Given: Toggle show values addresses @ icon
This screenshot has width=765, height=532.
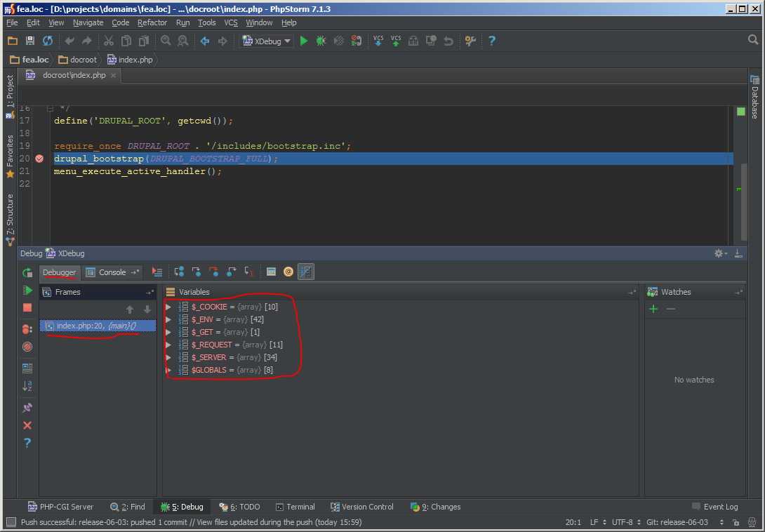Looking at the screenshot, I should [288, 272].
